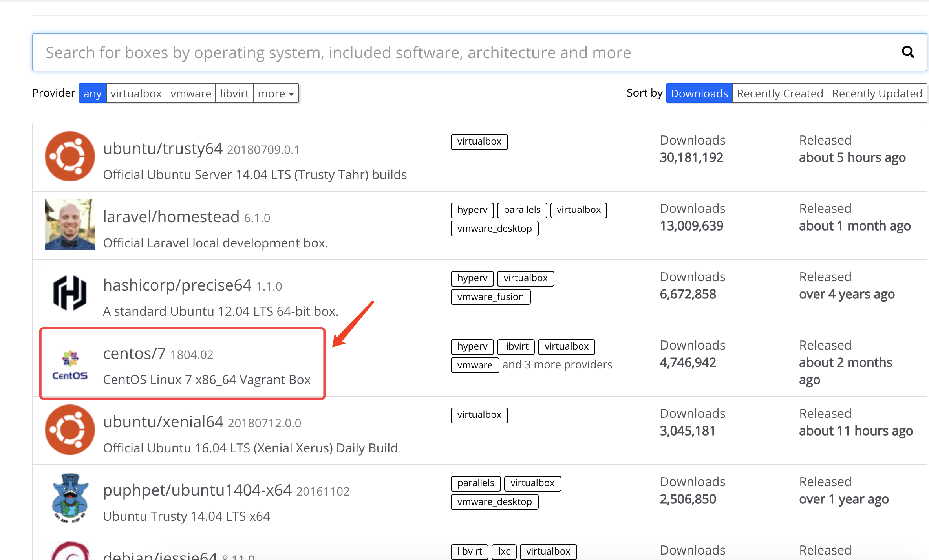
Task: Click virtualbox tag on ubuntu/trusty64 row
Action: (x=479, y=142)
